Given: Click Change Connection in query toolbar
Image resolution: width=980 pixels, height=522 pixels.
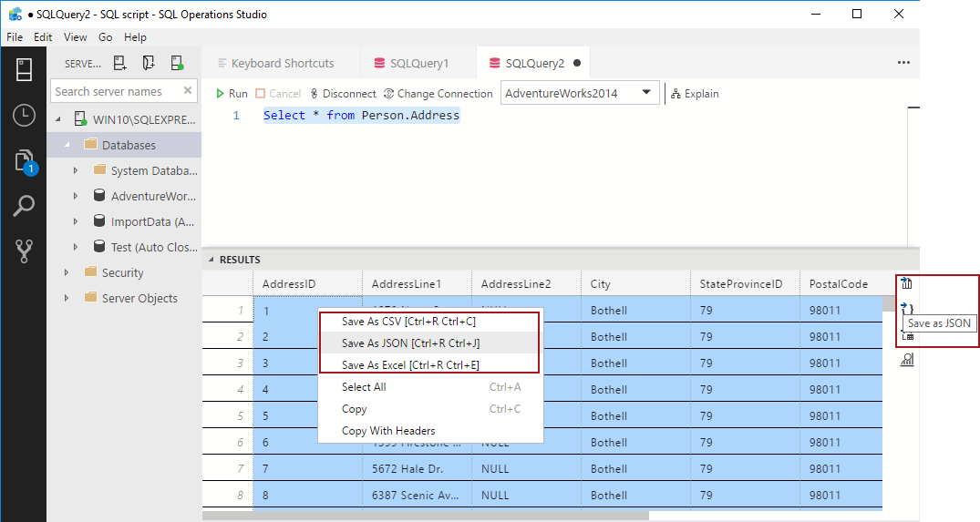Looking at the screenshot, I should (x=438, y=94).
